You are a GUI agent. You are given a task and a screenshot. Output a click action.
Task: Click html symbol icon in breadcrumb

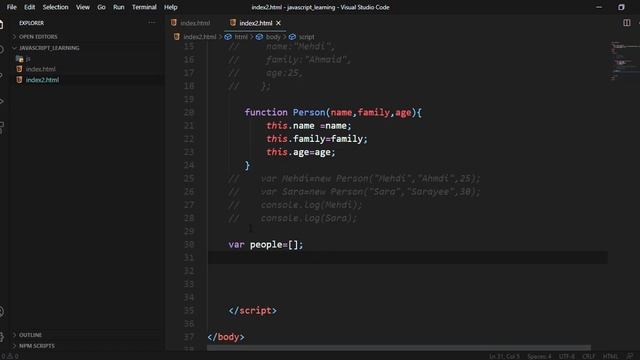pos(228,37)
